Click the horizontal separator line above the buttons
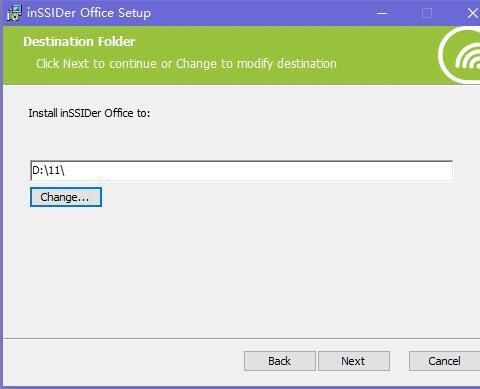The image size is (480, 389). click(x=241, y=338)
